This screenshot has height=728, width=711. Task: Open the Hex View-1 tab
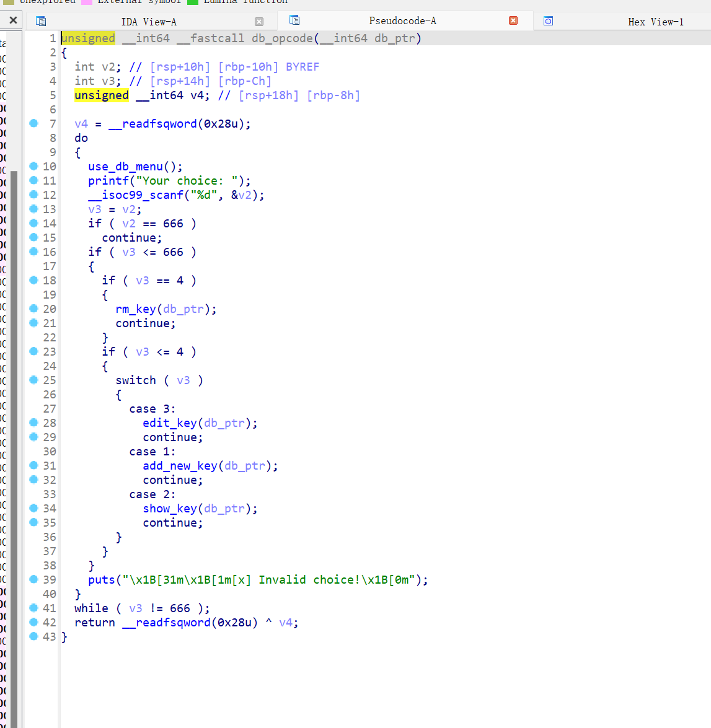tap(655, 22)
